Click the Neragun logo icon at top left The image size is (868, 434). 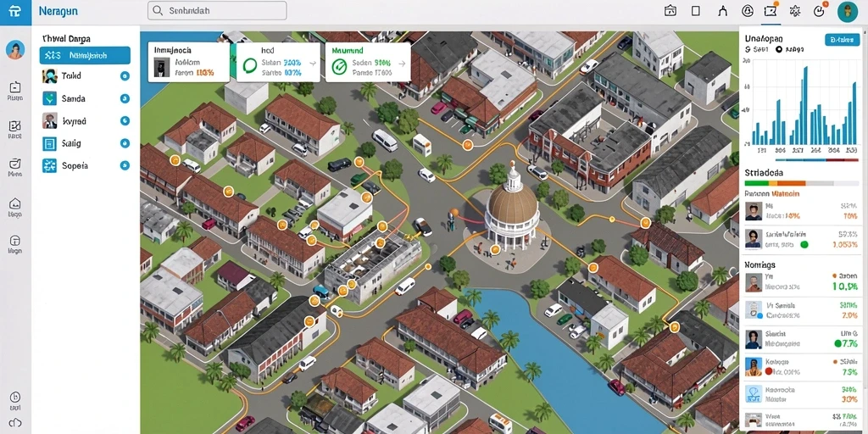pyautogui.click(x=15, y=11)
